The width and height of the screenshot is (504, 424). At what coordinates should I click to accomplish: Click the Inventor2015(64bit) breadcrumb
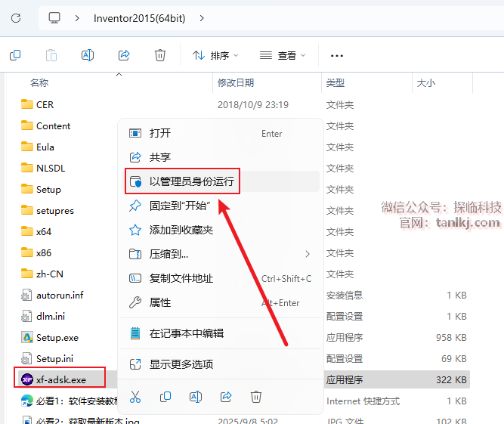click(140, 18)
